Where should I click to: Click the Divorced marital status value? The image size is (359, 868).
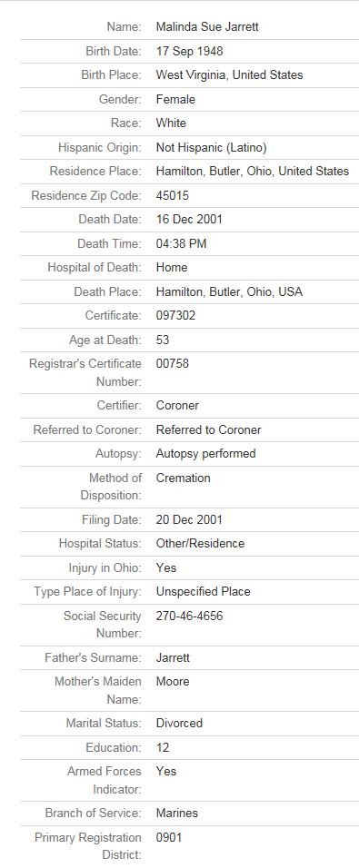(x=180, y=723)
